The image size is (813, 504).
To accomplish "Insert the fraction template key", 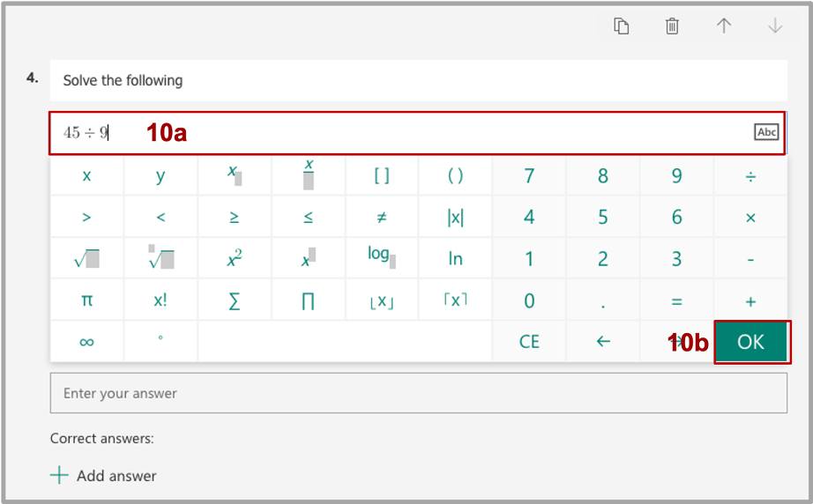I will (308, 175).
